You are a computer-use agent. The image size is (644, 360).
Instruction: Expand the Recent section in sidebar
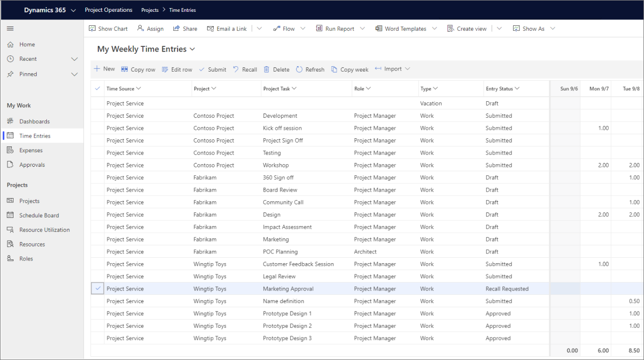74,59
